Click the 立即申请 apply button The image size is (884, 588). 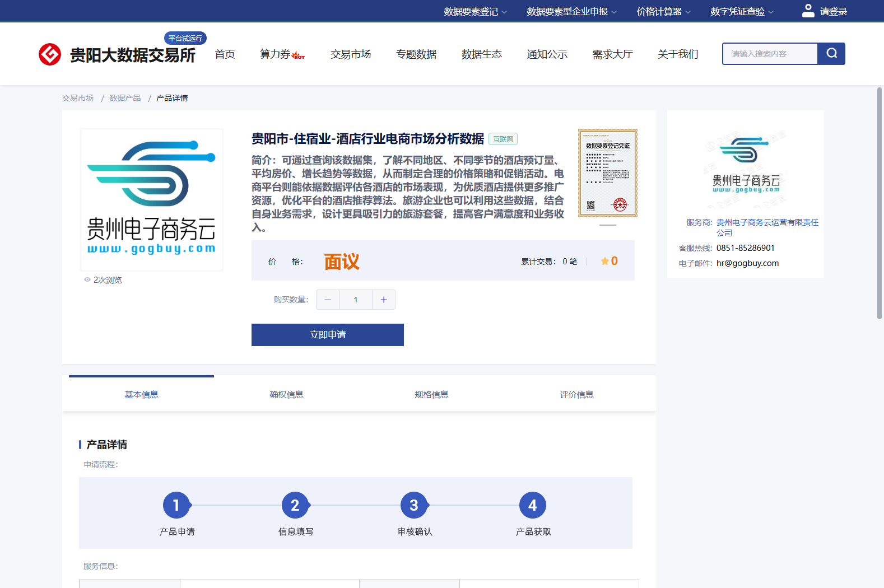pyautogui.click(x=328, y=335)
